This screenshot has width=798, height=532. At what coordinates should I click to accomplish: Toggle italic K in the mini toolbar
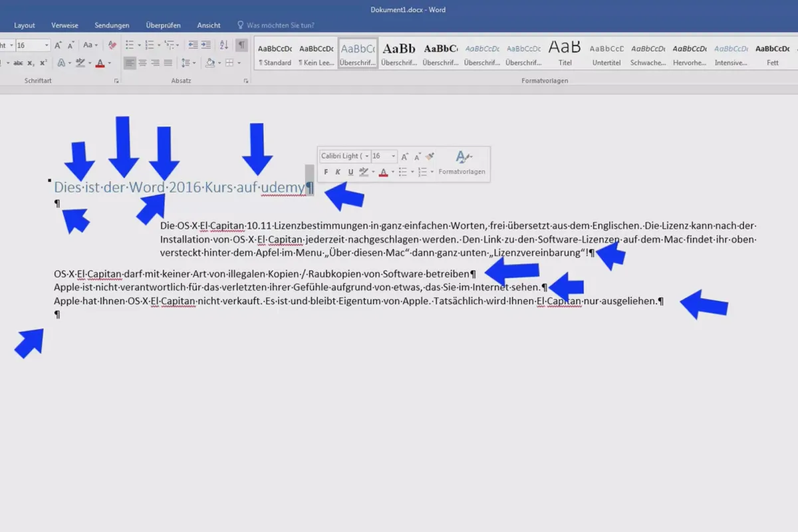click(x=338, y=172)
